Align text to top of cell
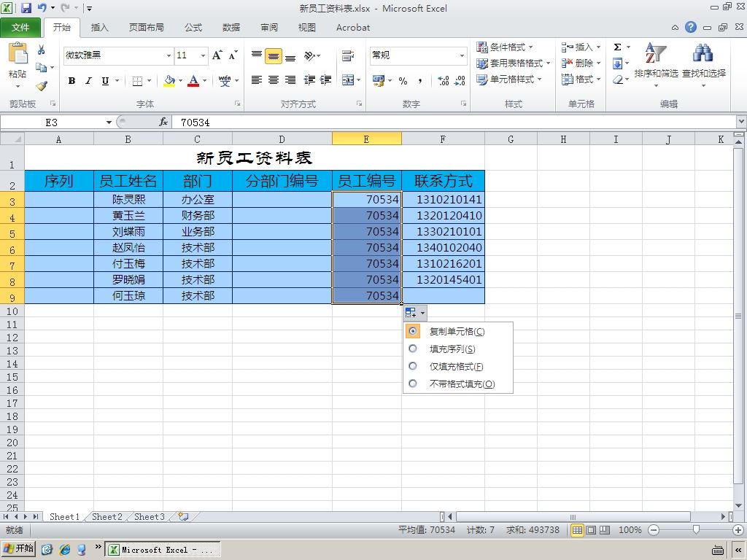 click(x=256, y=55)
